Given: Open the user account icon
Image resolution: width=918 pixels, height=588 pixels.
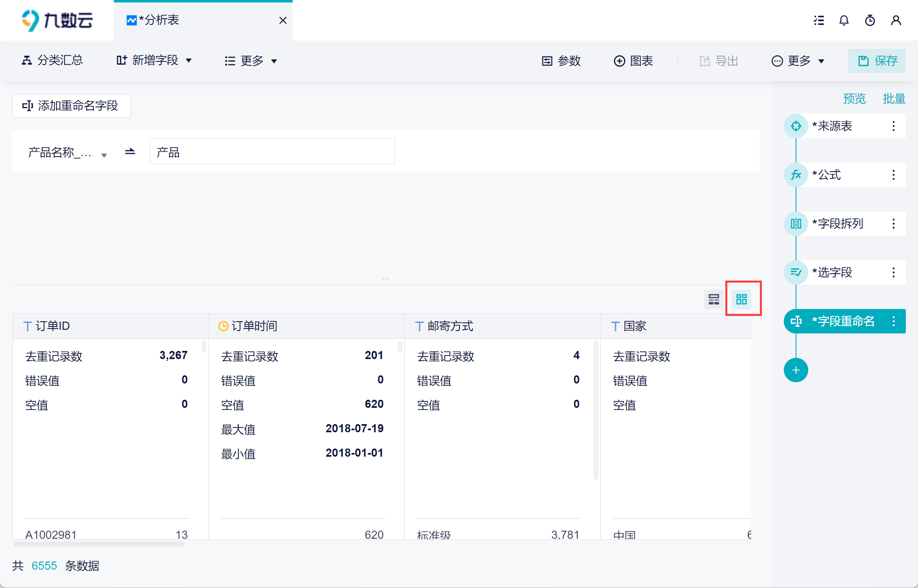Looking at the screenshot, I should 896,20.
